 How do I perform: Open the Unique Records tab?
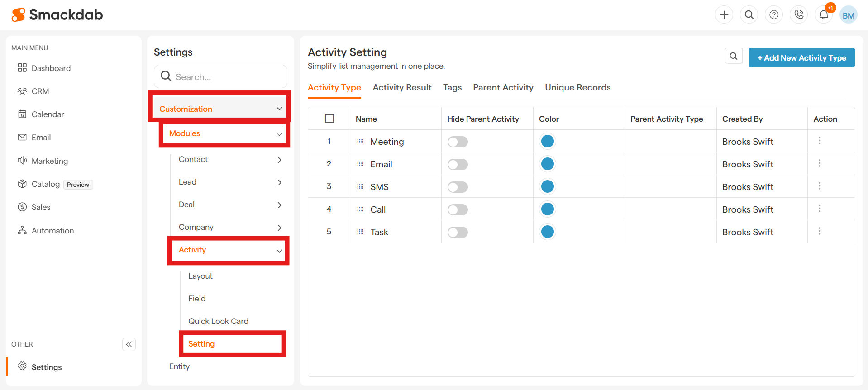click(x=577, y=87)
